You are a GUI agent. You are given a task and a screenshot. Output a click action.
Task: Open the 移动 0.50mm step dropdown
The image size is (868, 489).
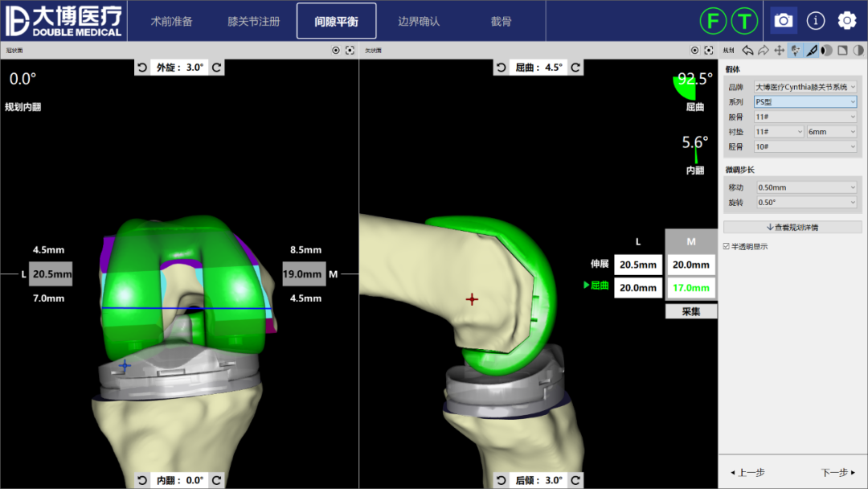pyautogui.click(x=805, y=187)
